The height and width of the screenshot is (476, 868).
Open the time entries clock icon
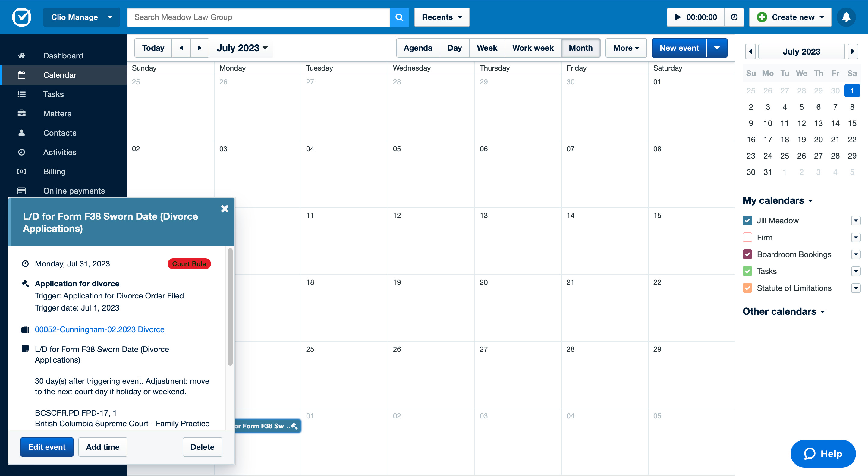(734, 17)
